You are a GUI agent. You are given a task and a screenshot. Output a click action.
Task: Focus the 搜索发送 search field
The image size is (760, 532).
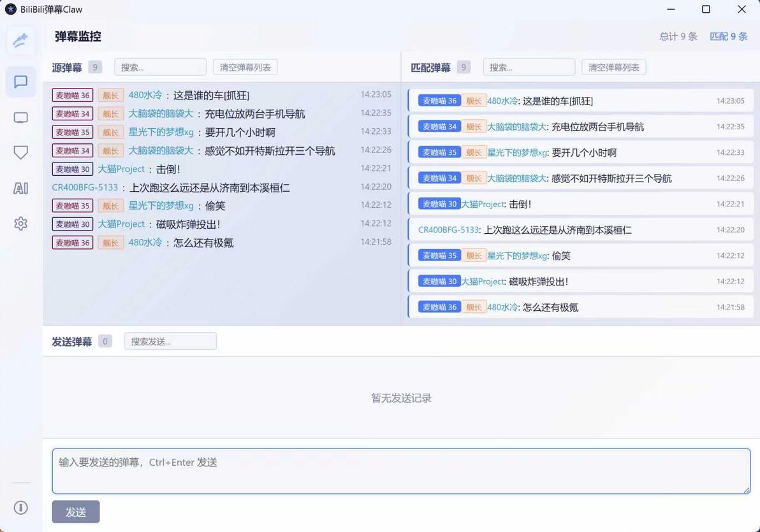[170, 341]
